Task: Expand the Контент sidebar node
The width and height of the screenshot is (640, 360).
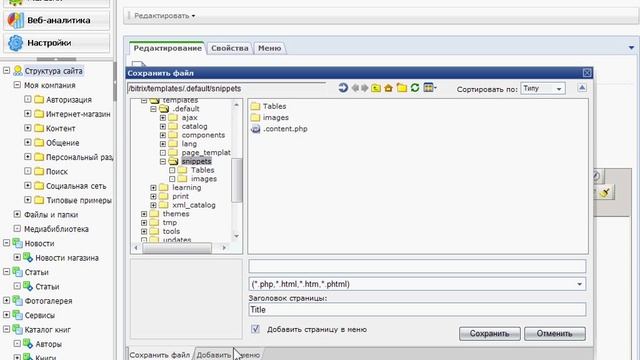Action: (28, 128)
